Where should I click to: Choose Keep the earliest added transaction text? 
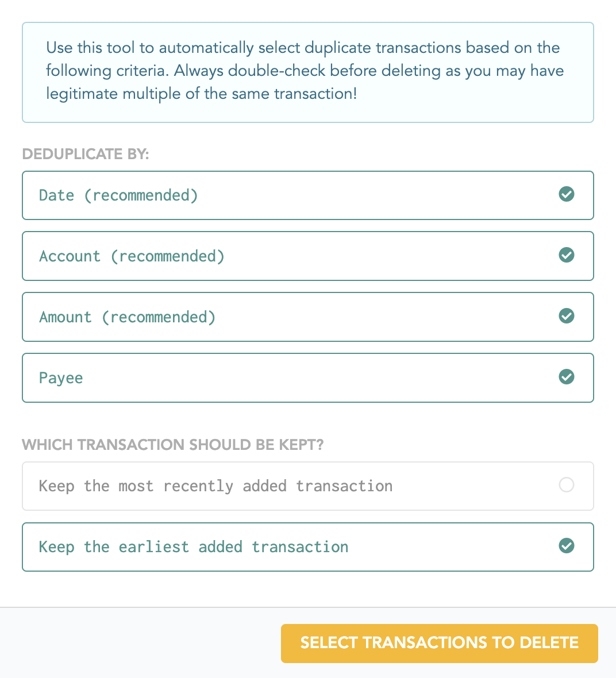(194, 548)
